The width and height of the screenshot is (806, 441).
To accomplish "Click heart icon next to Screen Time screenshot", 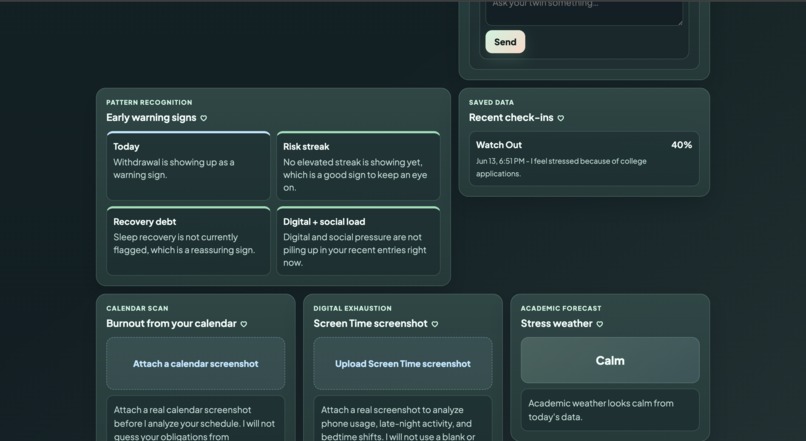I will click(435, 324).
